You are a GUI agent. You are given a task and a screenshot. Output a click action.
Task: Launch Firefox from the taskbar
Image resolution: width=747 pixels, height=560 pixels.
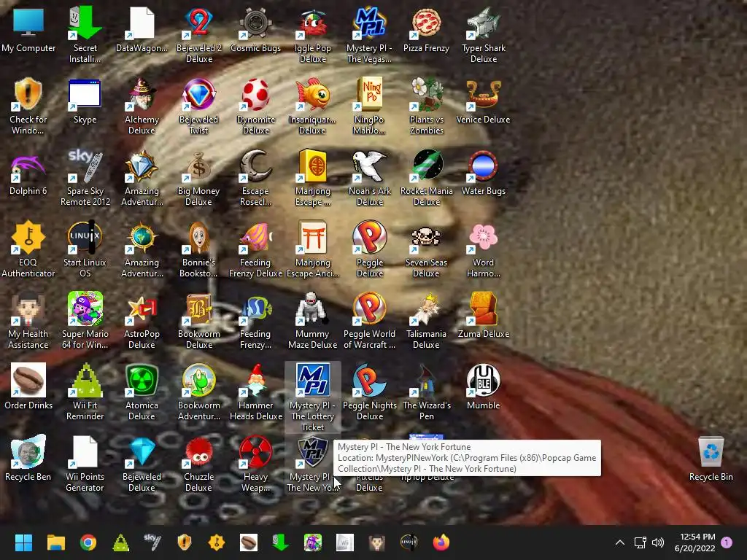click(x=441, y=542)
